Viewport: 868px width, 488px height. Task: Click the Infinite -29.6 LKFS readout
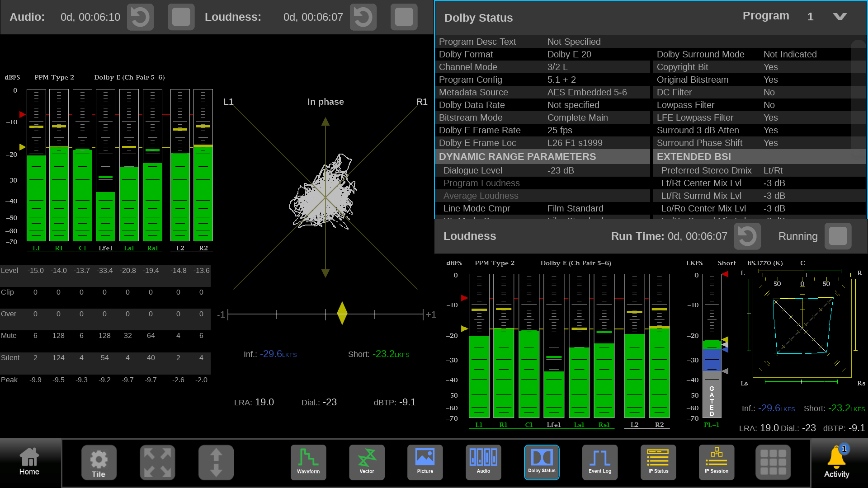click(x=270, y=354)
